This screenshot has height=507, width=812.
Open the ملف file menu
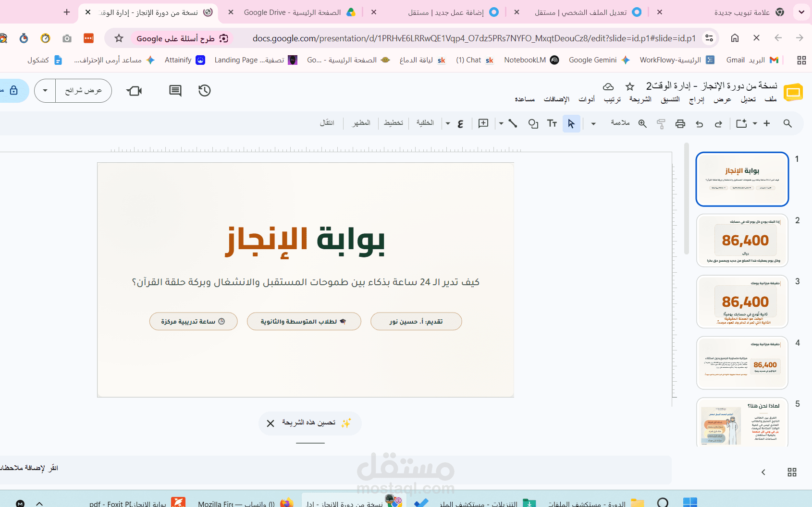point(771,99)
